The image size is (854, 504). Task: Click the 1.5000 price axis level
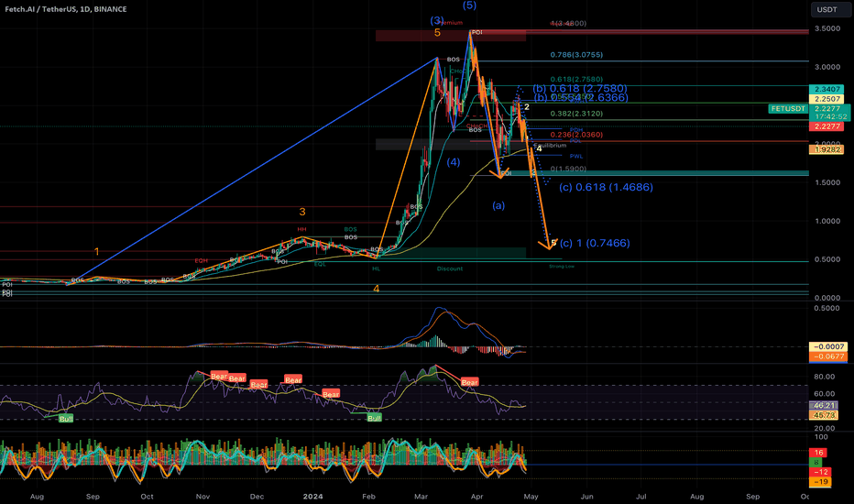(x=827, y=182)
